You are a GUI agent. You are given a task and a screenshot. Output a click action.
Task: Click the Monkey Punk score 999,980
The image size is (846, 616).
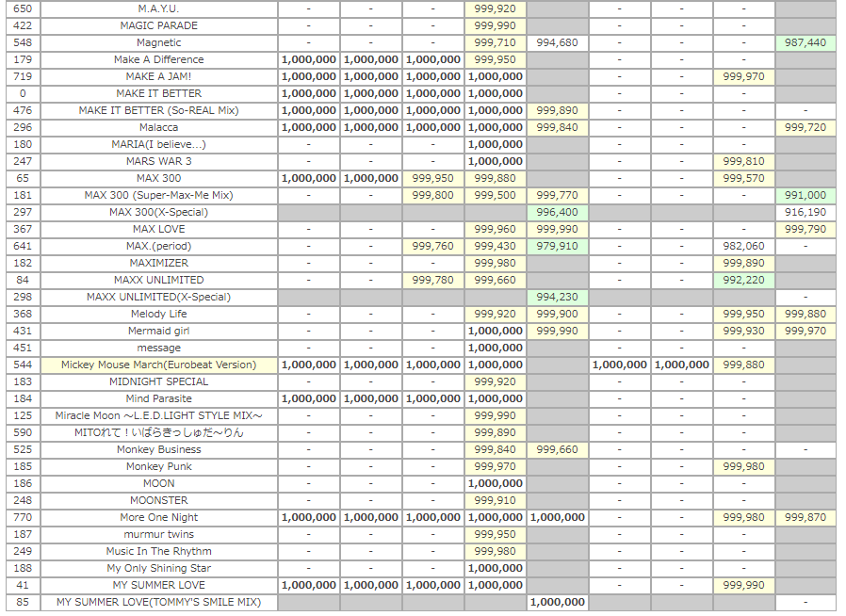(x=743, y=466)
